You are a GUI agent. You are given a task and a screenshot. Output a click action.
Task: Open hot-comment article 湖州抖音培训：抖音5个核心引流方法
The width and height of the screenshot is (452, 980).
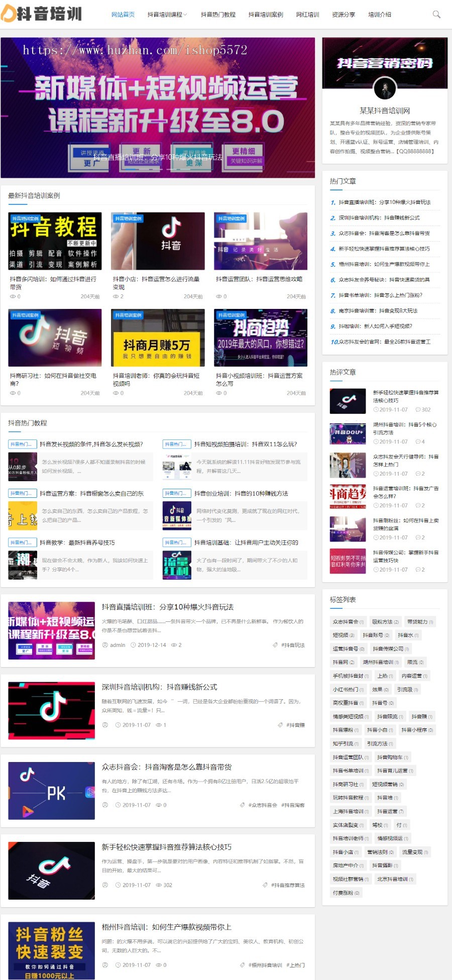click(x=405, y=428)
